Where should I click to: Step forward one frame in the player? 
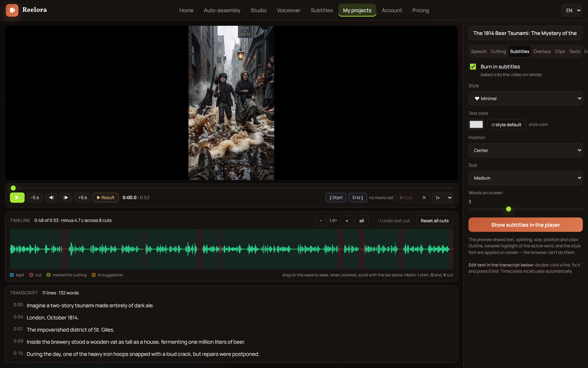click(66, 198)
